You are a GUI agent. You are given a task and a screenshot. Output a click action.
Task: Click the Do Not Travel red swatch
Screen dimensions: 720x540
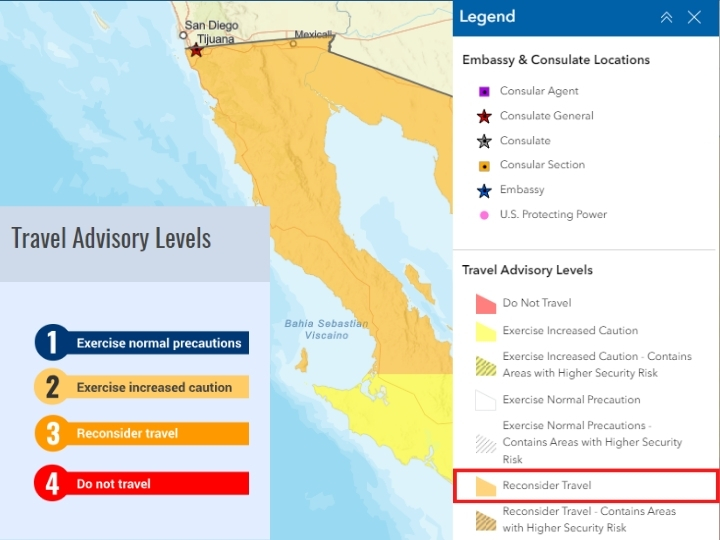click(486, 304)
